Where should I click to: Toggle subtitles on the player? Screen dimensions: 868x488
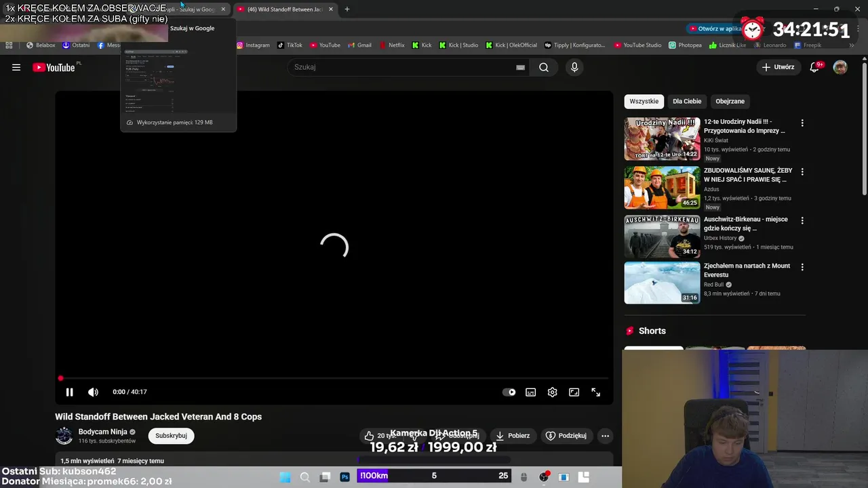click(x=531, y=392)
